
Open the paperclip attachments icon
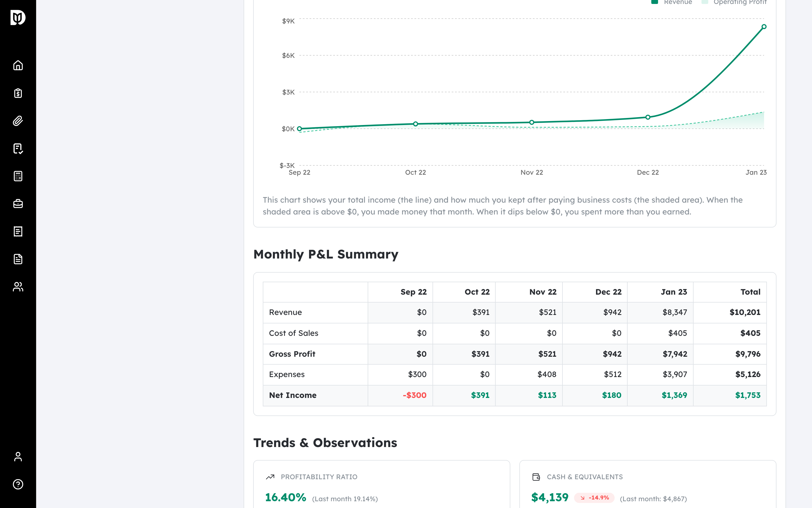(x=18, y=121)
